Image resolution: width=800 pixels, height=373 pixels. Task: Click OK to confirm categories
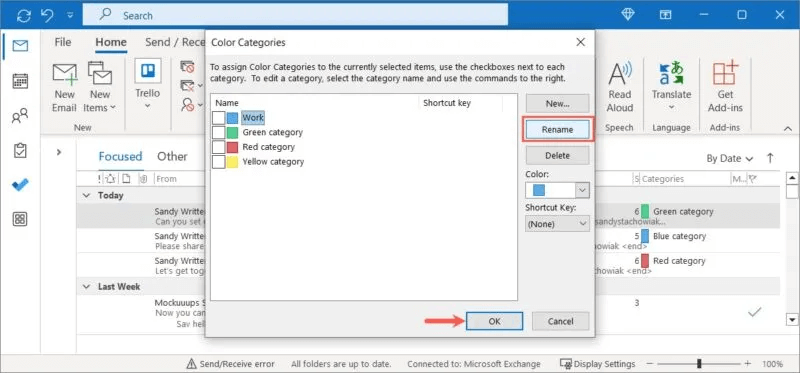click(494, 321)
